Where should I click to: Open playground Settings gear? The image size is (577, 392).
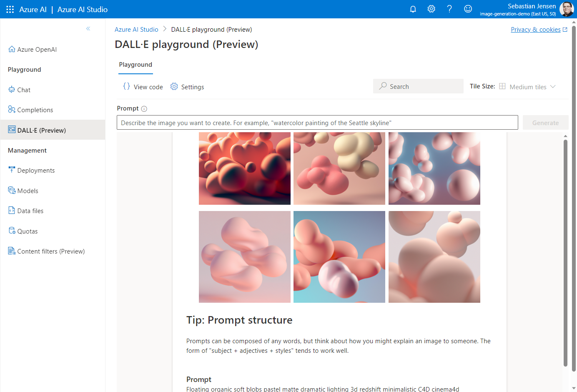[x=174, y=87]
